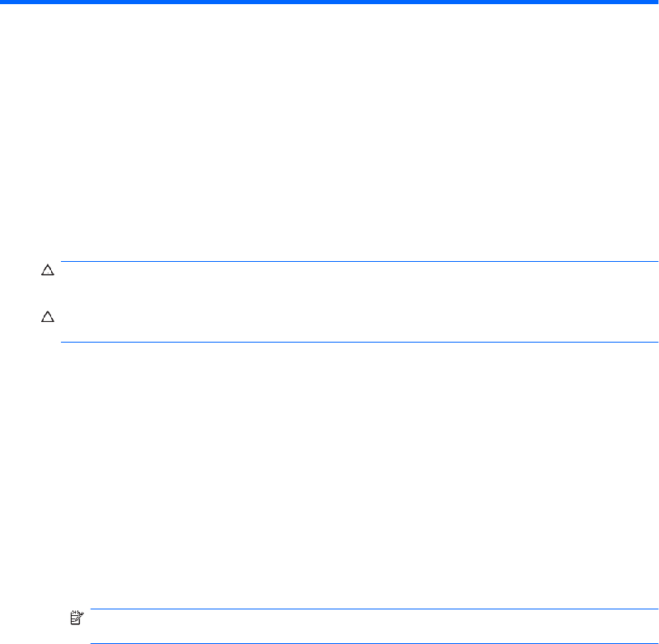Click the blue rule below the caution triangles
This screenshot has width=659, height=644.
[359, 342]
